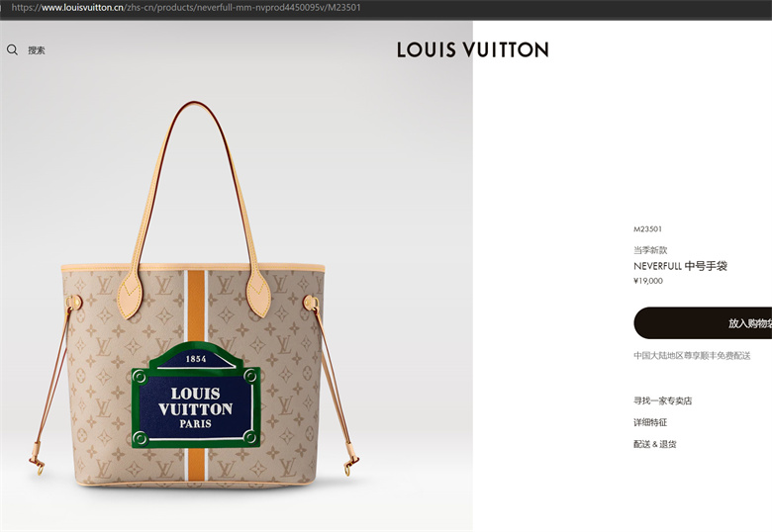Click the 当季新款 new season label
This screenshot has height=532, width=772.
(650, 250)
